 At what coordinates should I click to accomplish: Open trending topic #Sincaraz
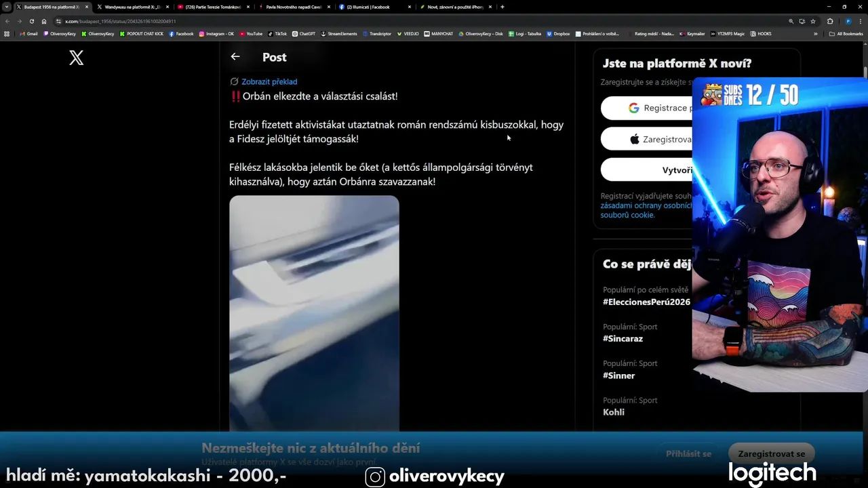[x=623, y=339]
